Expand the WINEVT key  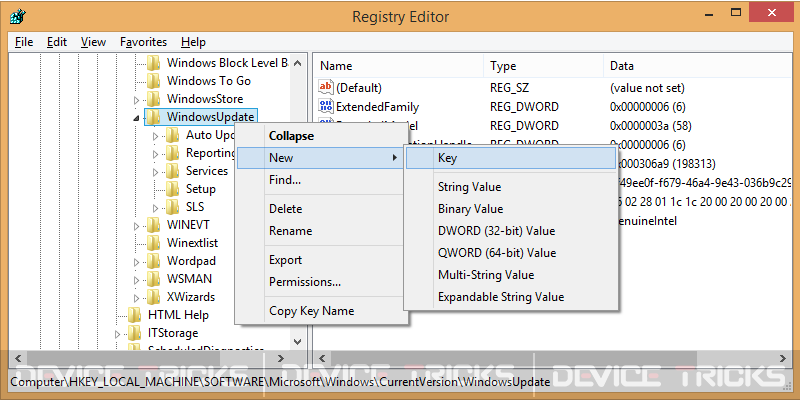click(x=136, y=226)
